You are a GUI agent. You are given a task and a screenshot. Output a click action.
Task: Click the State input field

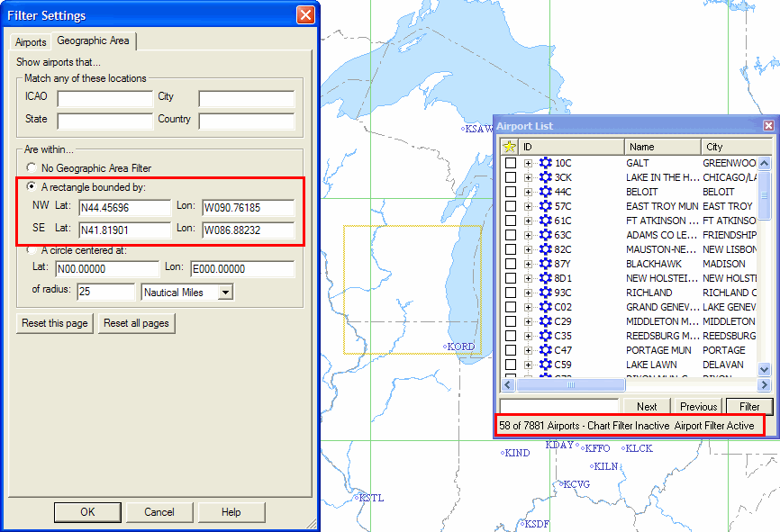tap(105, 122)
